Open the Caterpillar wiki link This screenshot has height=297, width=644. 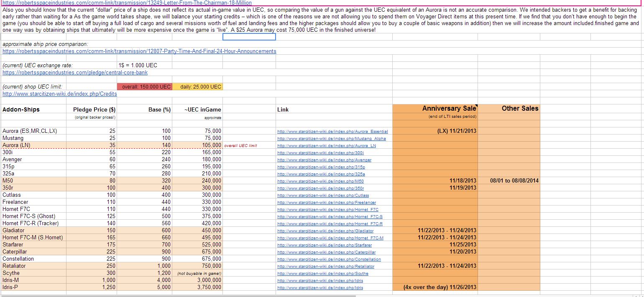[x=327, y=252]
